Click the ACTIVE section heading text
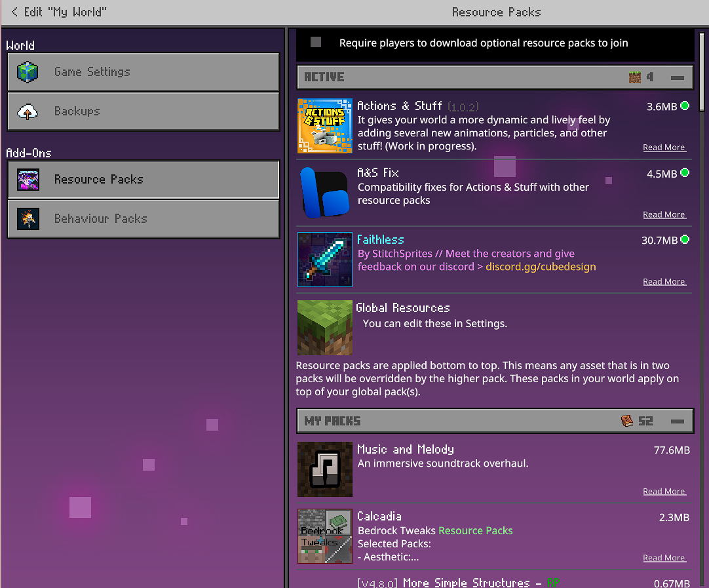The width and height of the screenshot is (709, 588). tap(324, 77)
